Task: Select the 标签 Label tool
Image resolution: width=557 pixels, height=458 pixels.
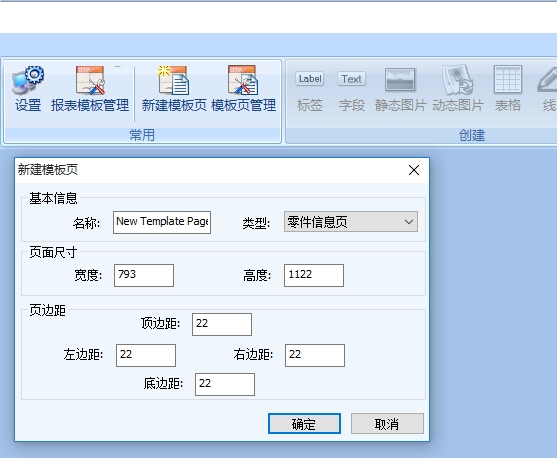Action: tap(310, 88)
